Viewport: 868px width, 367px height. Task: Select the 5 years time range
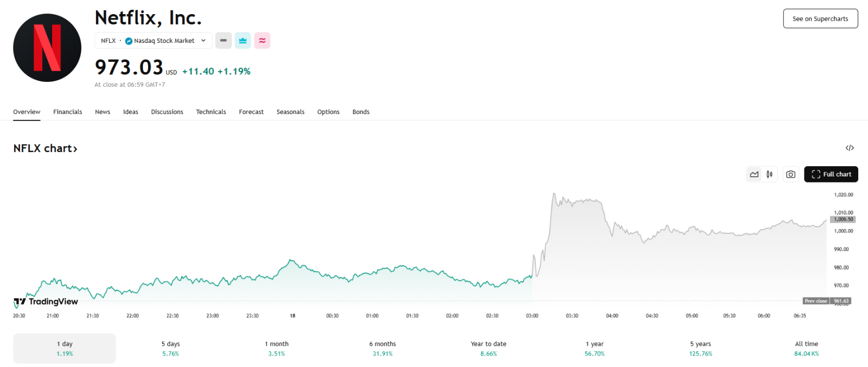[700, 349]
